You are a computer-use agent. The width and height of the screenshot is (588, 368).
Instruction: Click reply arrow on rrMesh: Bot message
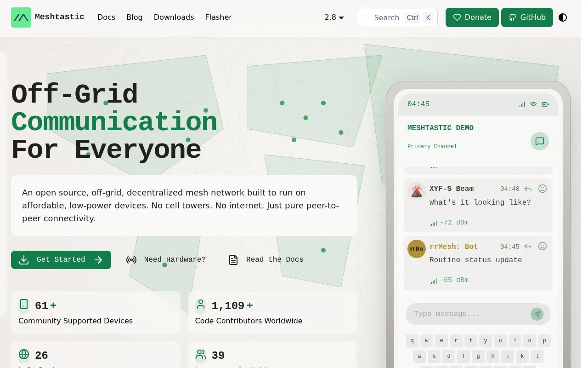coord(528,247)
